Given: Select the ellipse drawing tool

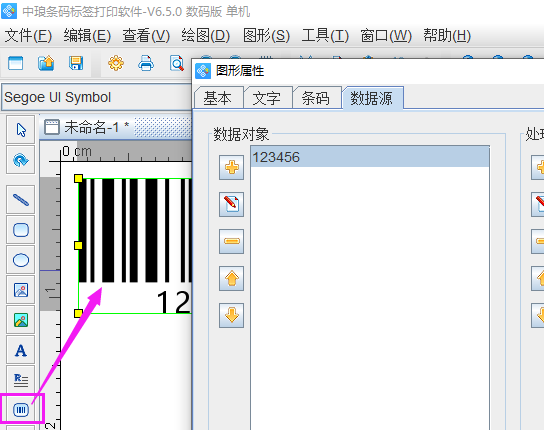Looking at the screenshot, I should [x=21, y=260].
